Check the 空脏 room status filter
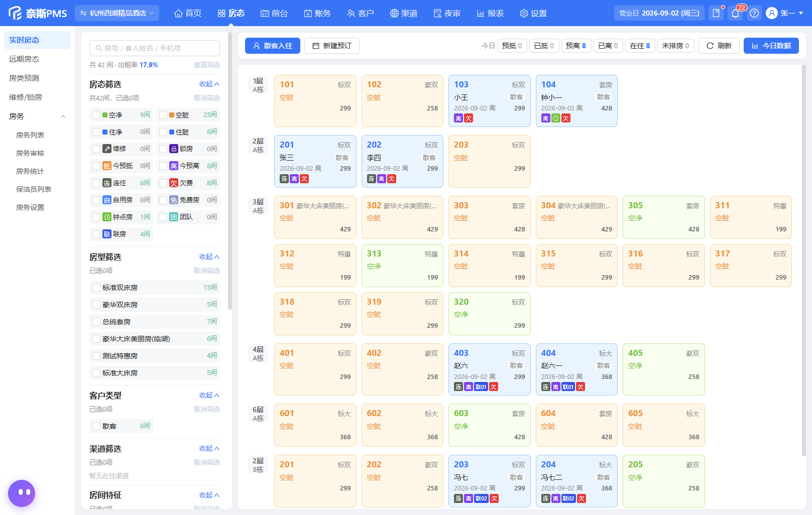Image resolution: width=812 pixels, height=515 pixels. [163, 115]
